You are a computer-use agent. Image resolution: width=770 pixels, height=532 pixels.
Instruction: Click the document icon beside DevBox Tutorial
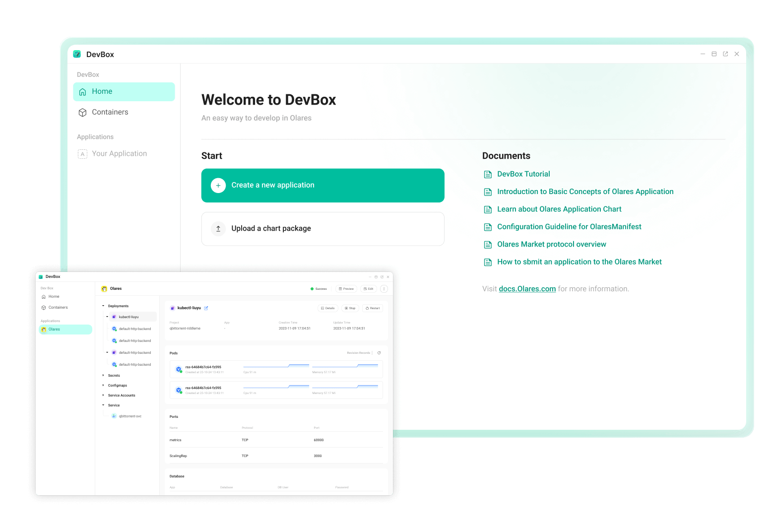click(x=488, y=174)
